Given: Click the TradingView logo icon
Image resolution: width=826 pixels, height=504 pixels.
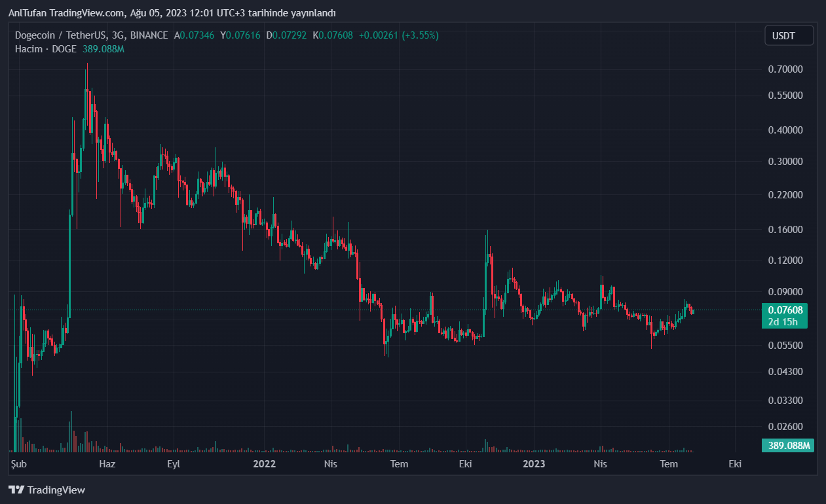Looking at the screenshot, I should click(x=16, y=490).
